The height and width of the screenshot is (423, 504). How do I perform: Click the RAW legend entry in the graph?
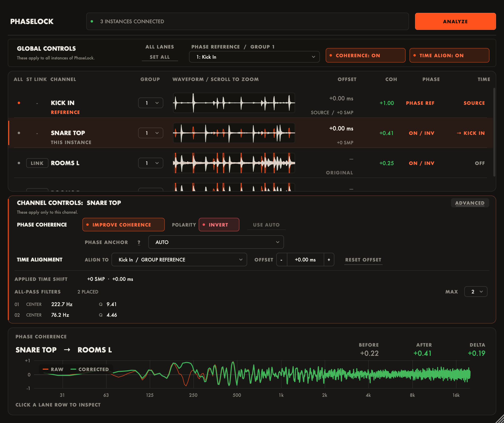53,369
